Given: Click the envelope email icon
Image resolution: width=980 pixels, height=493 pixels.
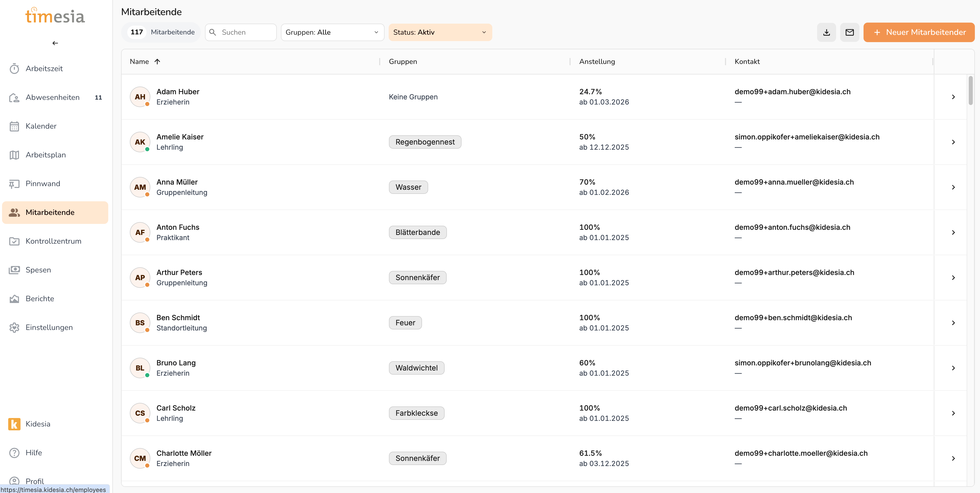Looking at the screenshot, I should click(x=849, y=32).
